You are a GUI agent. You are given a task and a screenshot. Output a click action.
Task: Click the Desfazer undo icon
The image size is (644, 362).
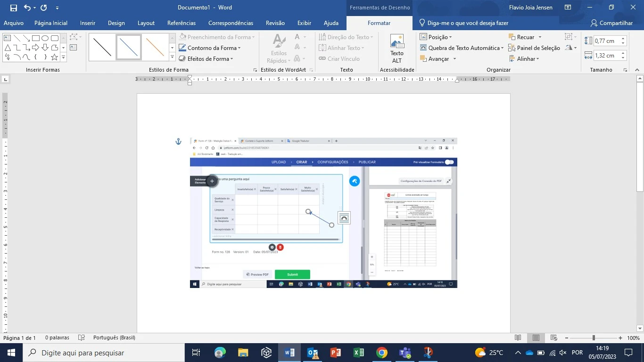(x=27, y=7)
